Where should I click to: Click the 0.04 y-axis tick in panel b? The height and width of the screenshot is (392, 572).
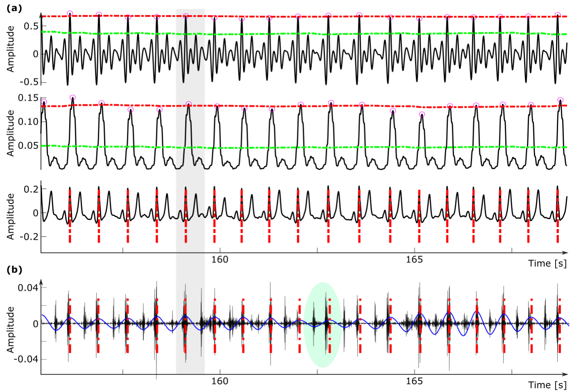coord(28,288)
